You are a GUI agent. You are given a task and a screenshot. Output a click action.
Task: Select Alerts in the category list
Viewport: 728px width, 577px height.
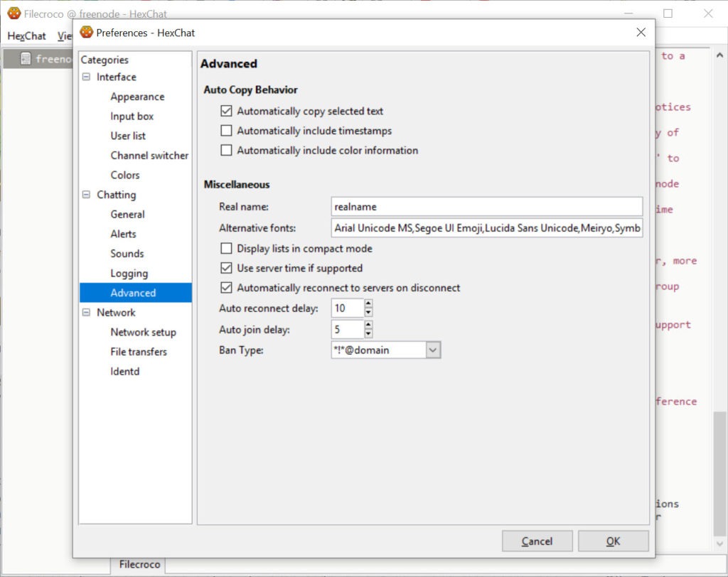pos(124,234)
